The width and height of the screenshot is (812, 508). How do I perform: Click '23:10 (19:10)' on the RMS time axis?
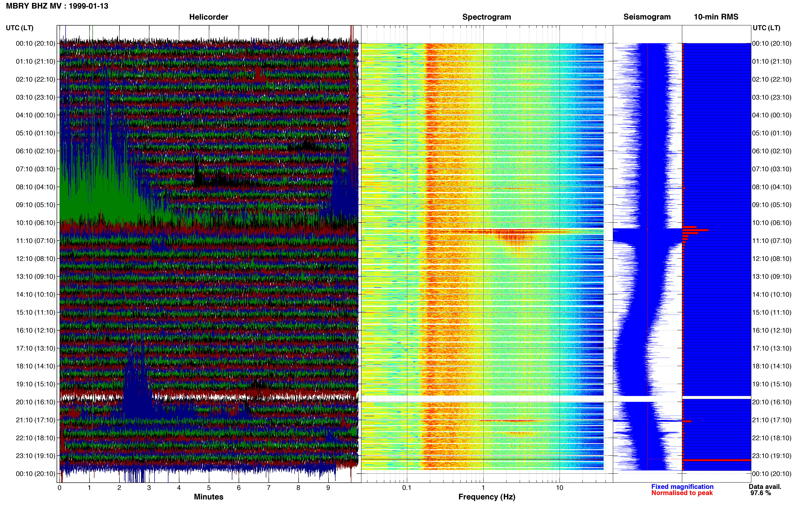(772, 456)
